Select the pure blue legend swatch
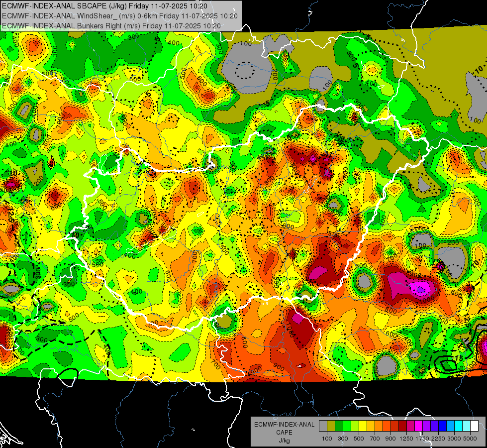 pos(443,426)
